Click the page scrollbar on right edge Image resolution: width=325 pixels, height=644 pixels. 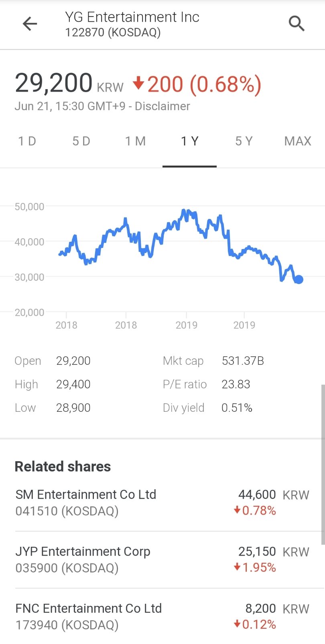pyautogui.click(x=323, y=464)
